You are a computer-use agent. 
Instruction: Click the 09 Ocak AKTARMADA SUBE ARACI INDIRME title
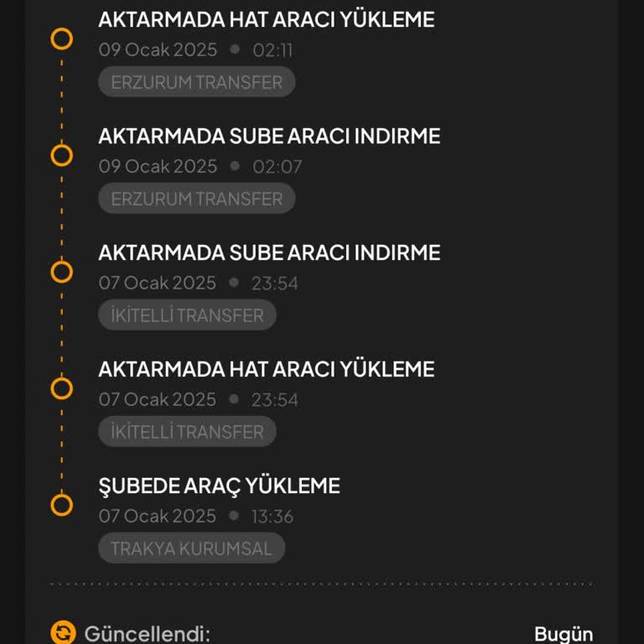click(x=269, y=136)
